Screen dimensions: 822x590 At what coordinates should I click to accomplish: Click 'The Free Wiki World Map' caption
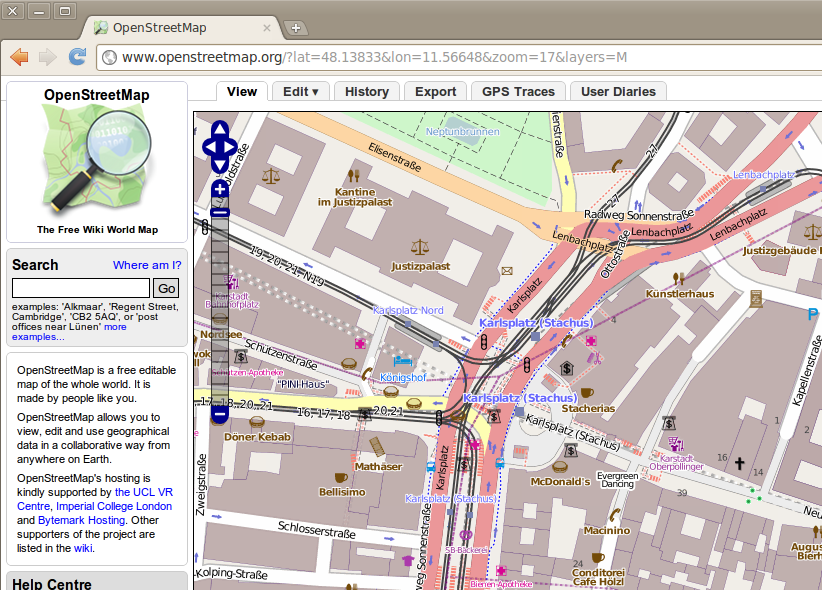pos(98,230)
